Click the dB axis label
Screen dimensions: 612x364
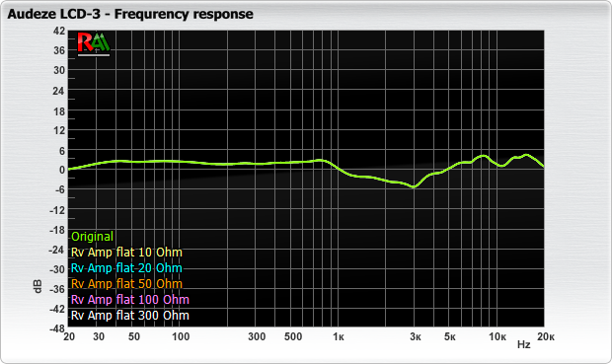click(x=38, y=286)
